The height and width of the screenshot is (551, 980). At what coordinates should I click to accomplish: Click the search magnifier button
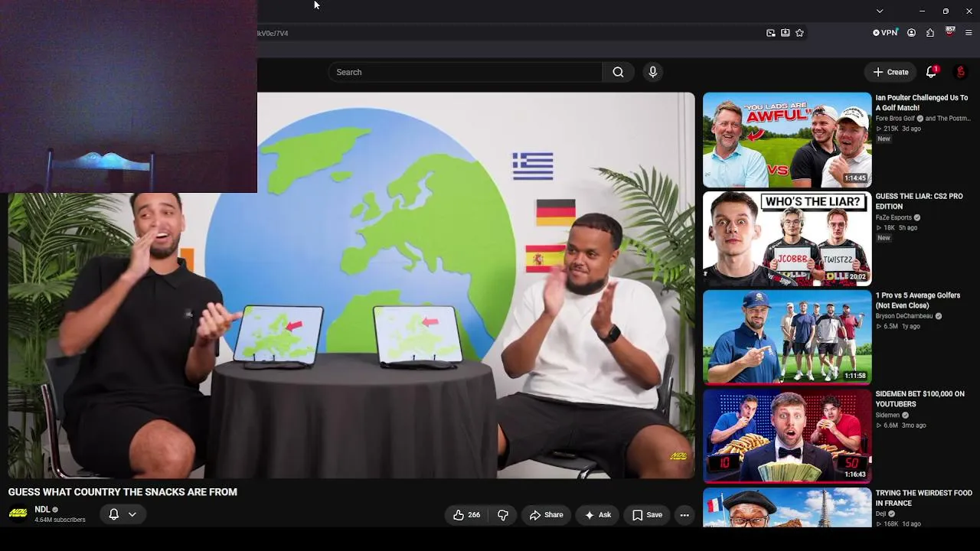(x=618, y=72)
